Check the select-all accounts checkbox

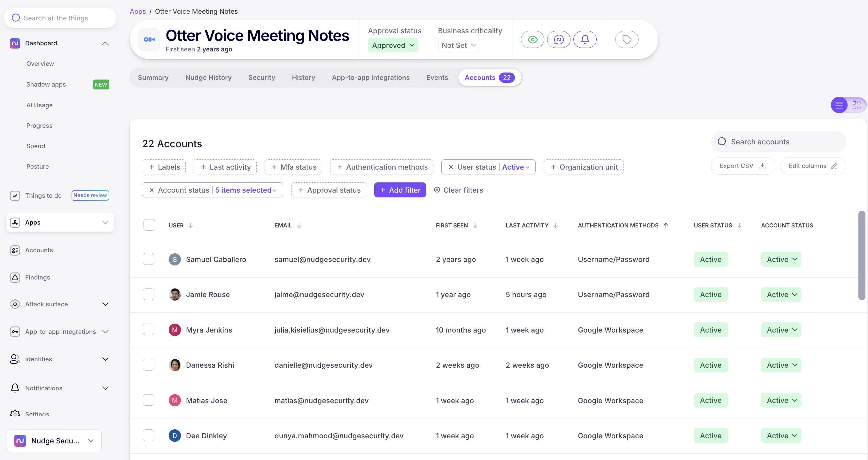149,225
